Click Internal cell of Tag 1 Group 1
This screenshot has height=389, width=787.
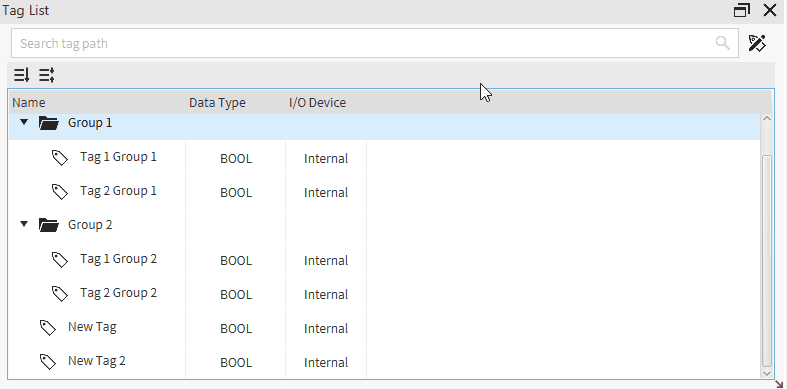pyautogui.click(x=326, y=159)
